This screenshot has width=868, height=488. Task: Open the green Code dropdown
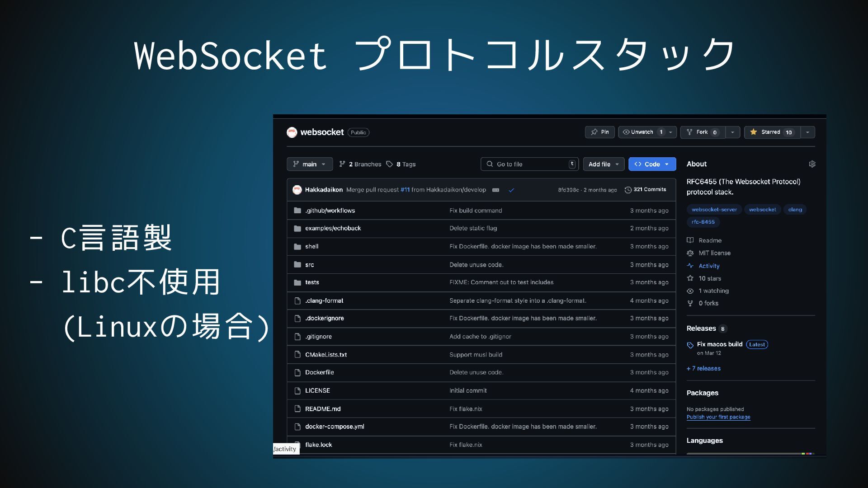point(652,164)
